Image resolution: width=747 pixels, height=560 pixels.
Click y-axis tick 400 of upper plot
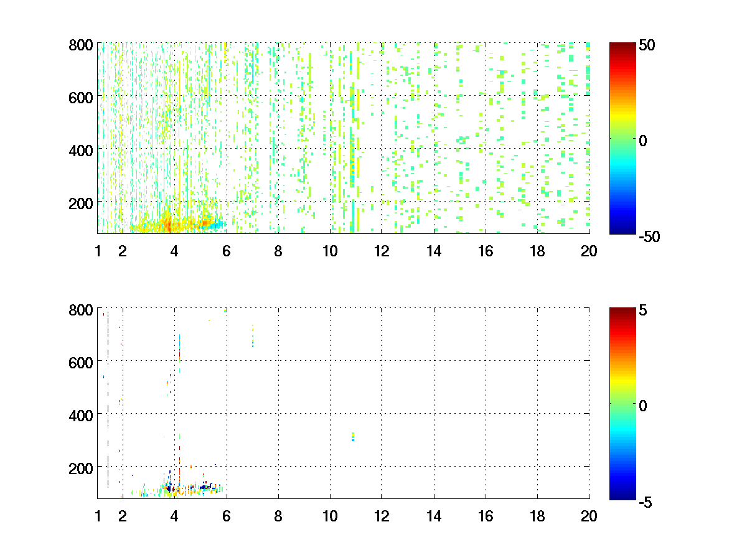[81, 150]
